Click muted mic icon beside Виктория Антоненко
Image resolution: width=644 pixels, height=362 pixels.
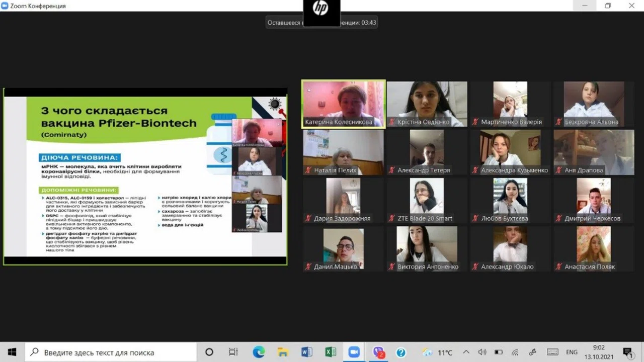click(392, 267)
